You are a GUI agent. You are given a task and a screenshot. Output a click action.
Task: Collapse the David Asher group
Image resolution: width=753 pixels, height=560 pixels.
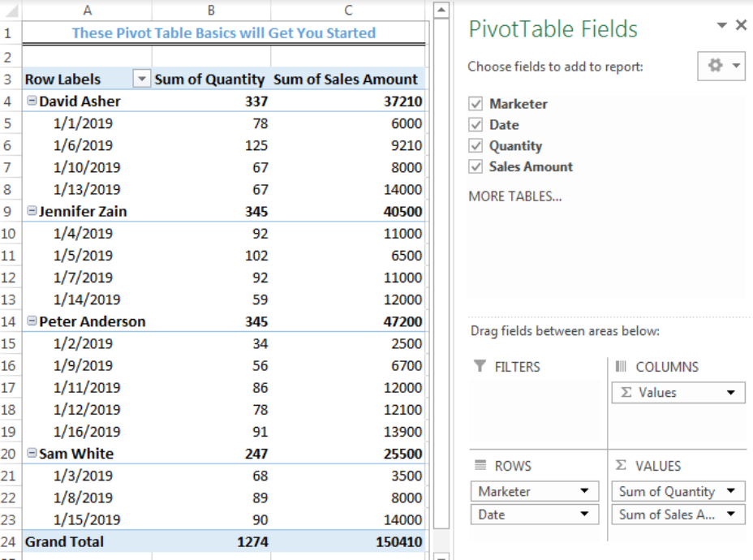(31, 101)
